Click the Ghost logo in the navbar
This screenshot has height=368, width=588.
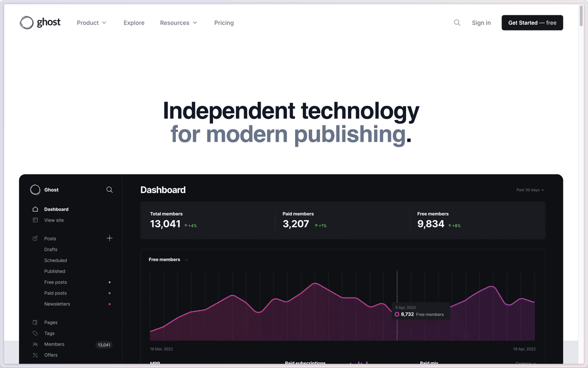40,22
